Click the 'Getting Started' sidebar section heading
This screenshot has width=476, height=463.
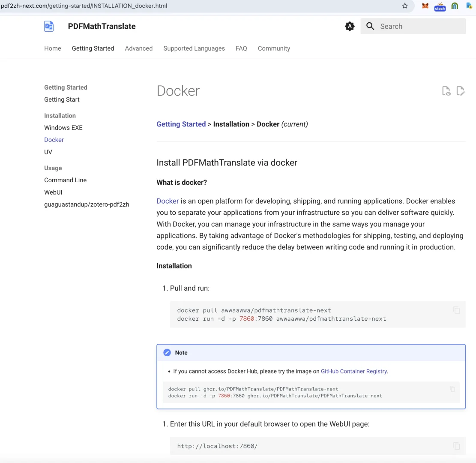click(x=66, y=87)
